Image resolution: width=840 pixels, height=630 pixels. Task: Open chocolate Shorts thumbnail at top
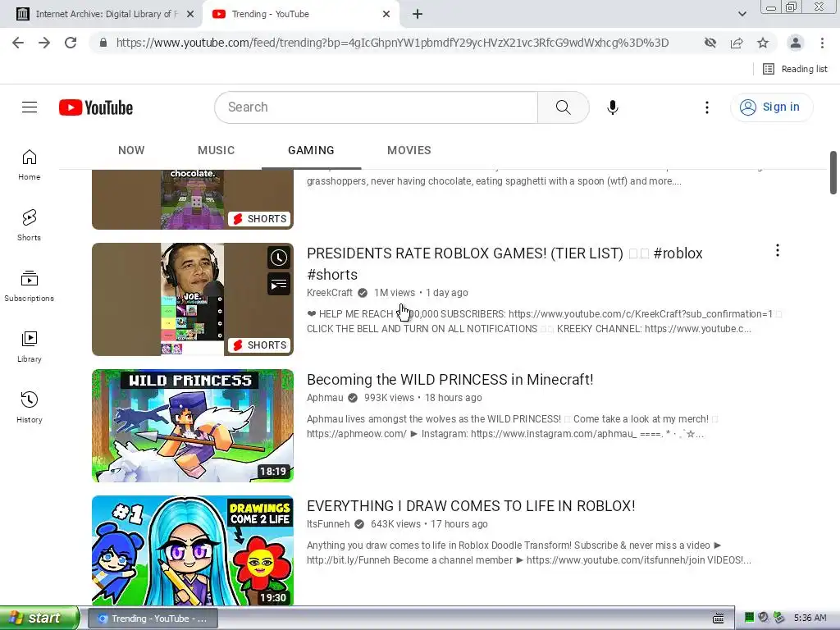pyautogui.click(x=193, y=199)
